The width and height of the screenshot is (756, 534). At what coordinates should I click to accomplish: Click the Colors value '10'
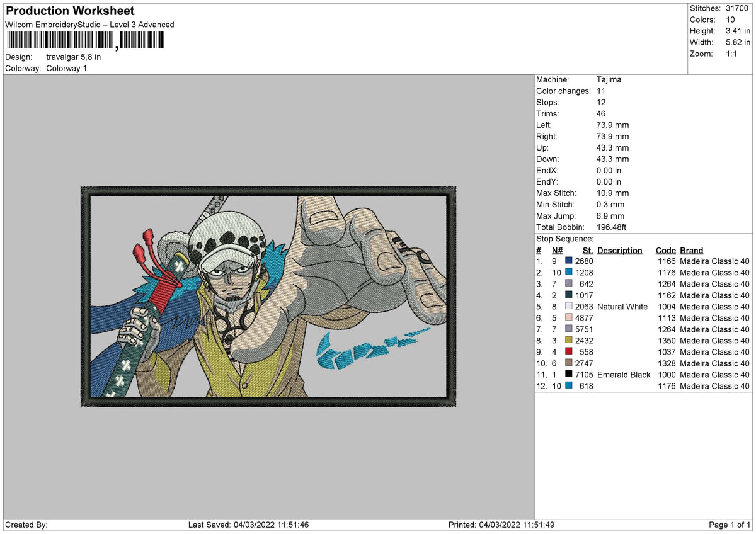coord(731,20)
